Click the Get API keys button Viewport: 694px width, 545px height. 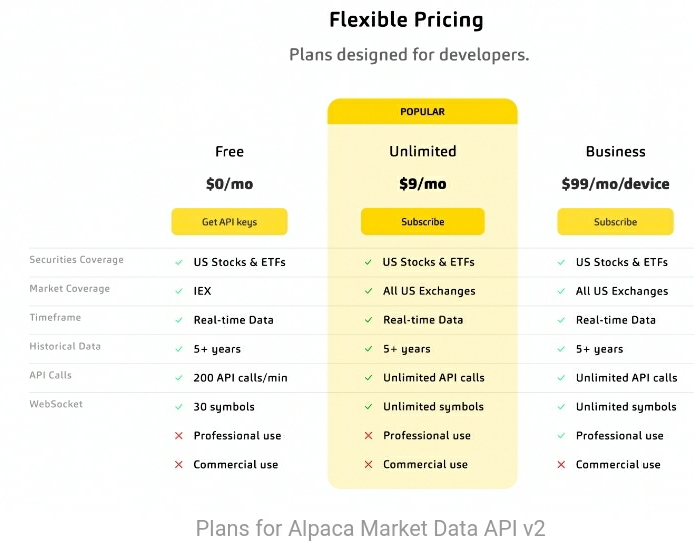pyautogui.click(x=229, y=222)
